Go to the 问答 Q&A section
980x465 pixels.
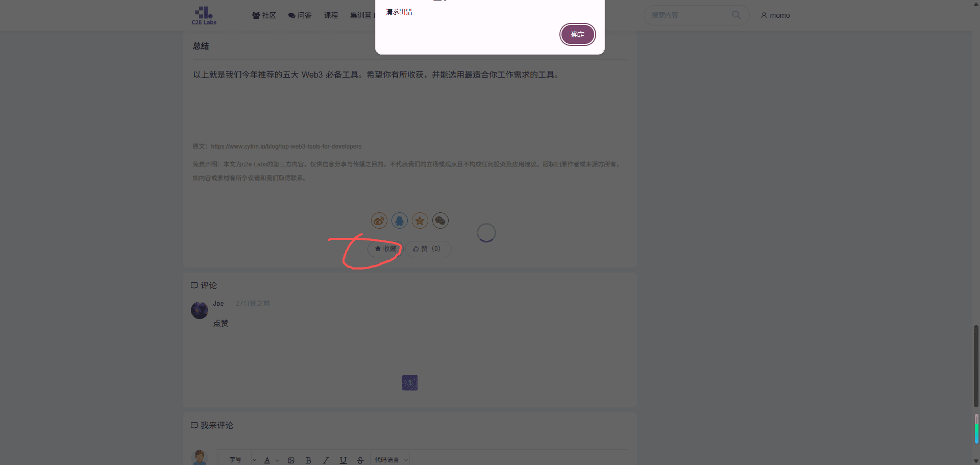click(x=300, y=15)
